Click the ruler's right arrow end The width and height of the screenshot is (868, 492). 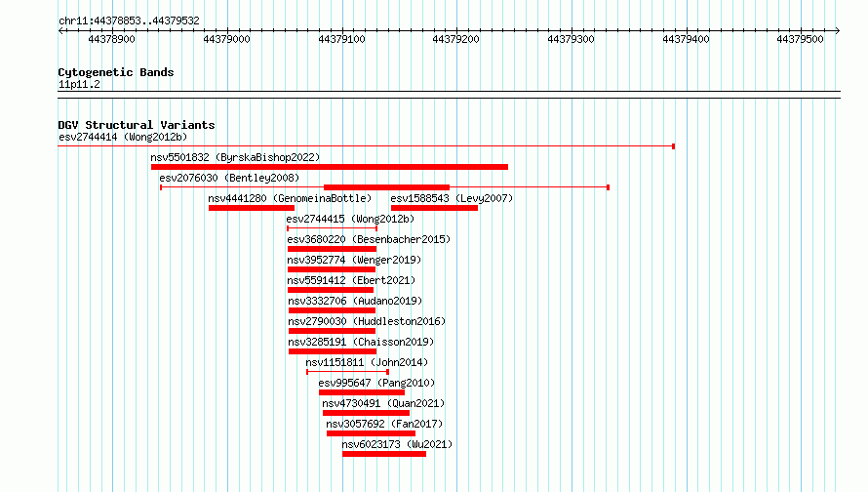pyautogui.click(x=838, y=30)
